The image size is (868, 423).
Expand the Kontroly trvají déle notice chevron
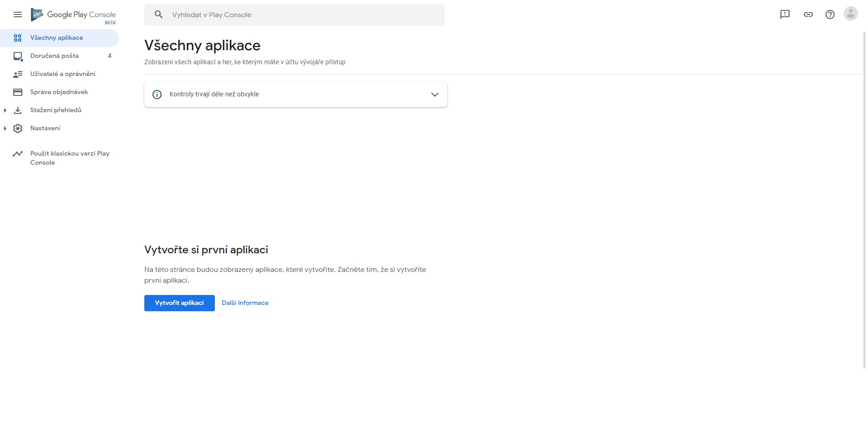[x=434, y=95]
